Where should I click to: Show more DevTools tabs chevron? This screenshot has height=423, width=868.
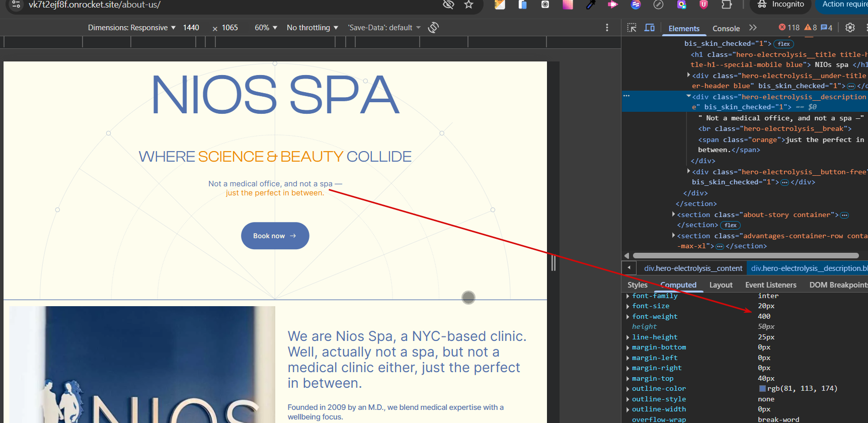(753, 28)
